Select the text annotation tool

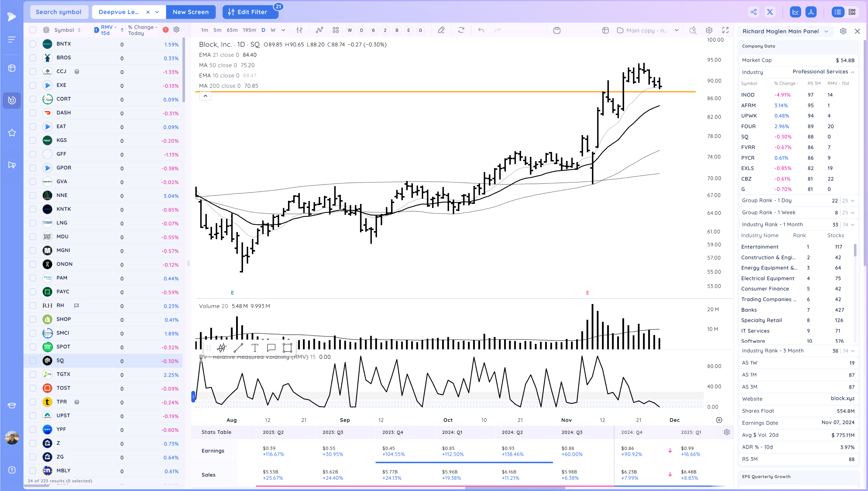[255, 348]
